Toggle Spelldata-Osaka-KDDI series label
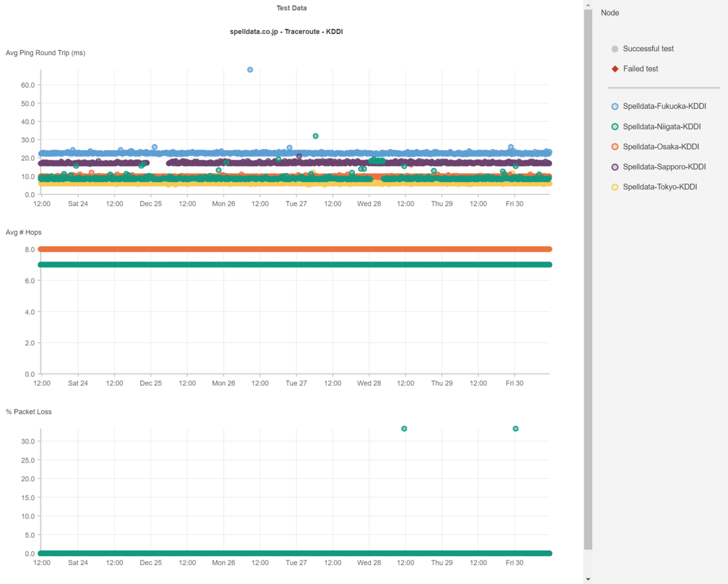This screenshot has width=728, height=584. [x=661, y=147]
